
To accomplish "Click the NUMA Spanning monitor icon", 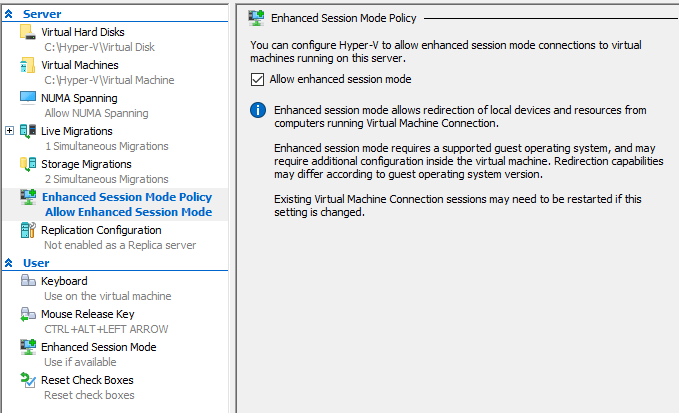I will (28, 98).
